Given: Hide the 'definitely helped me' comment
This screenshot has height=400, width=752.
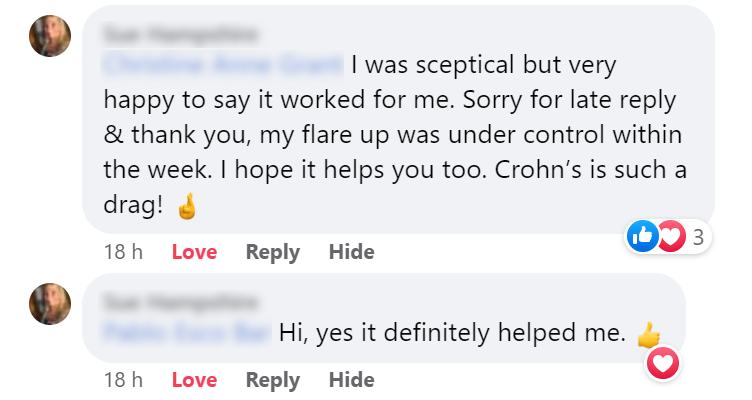Looking at the screenshot, I should tap(351, 380).
